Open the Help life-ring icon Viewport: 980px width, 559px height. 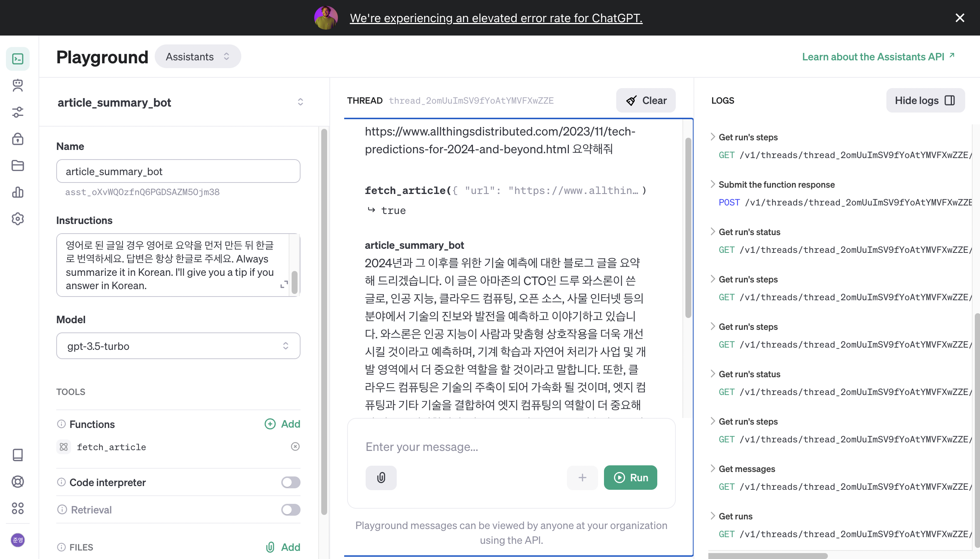coord(18,482)
